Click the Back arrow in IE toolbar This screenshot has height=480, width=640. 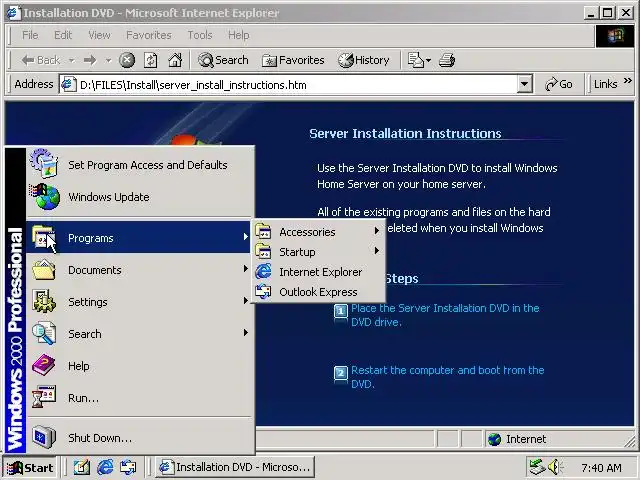point(40,60)
